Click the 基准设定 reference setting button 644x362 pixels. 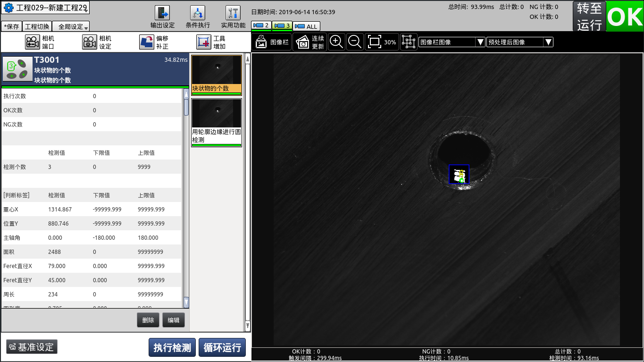(32, 347)
